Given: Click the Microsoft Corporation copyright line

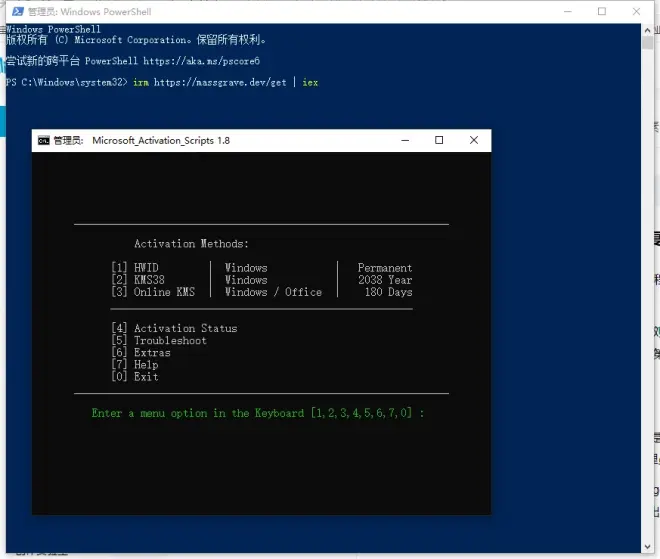Looking at the screenshot, I should (x=136, y=40).
